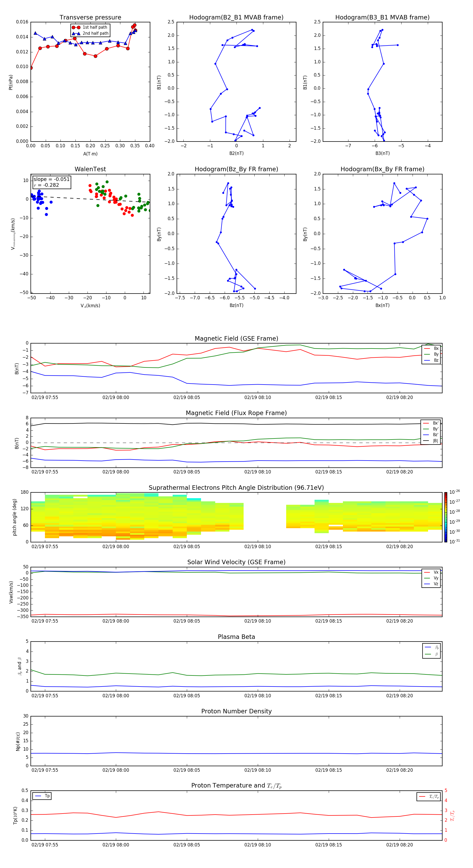The height and width of the screenshot is (868, 473).
Task: Click the Hodogram(B2_B1 MVAB frame) title
Action: point(236,18)
